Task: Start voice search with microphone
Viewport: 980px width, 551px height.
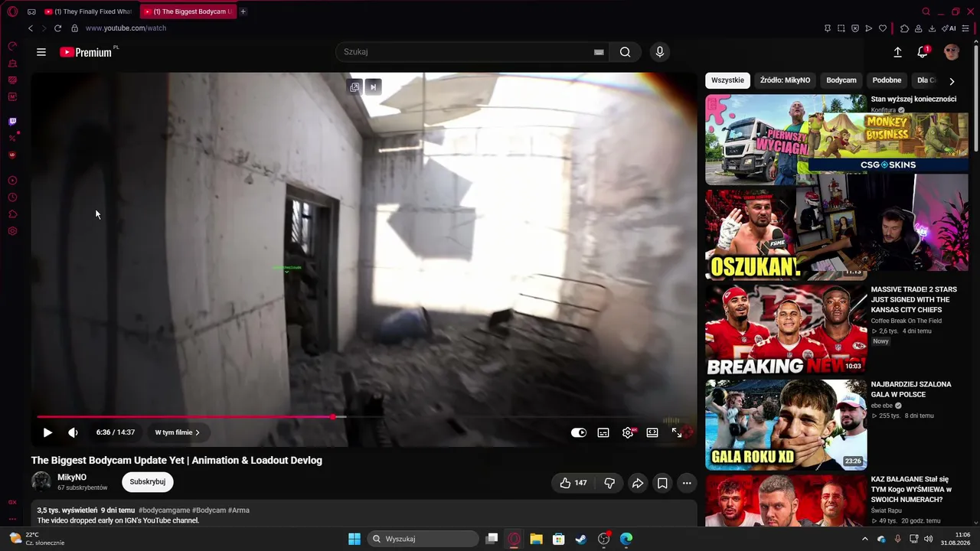Action: tap(660, 52)
